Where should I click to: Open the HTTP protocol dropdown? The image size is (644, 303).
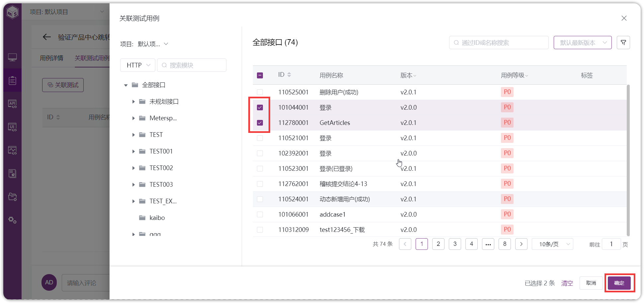pyautogui.click(x=137, y=65)
